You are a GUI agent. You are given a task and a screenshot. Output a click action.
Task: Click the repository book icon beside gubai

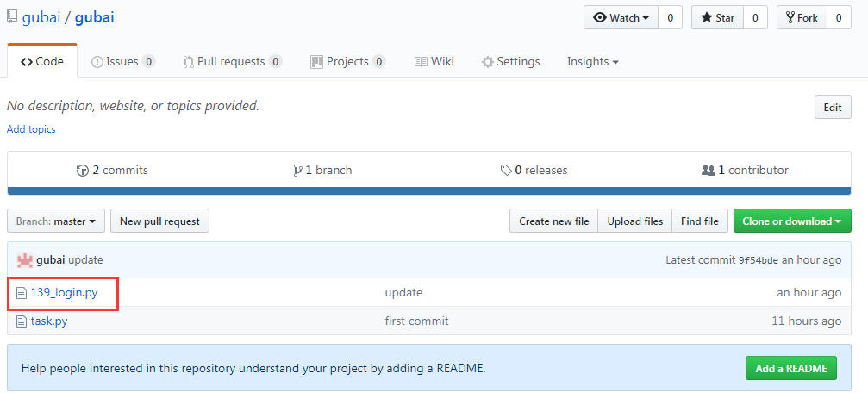(x=12, y=17)
